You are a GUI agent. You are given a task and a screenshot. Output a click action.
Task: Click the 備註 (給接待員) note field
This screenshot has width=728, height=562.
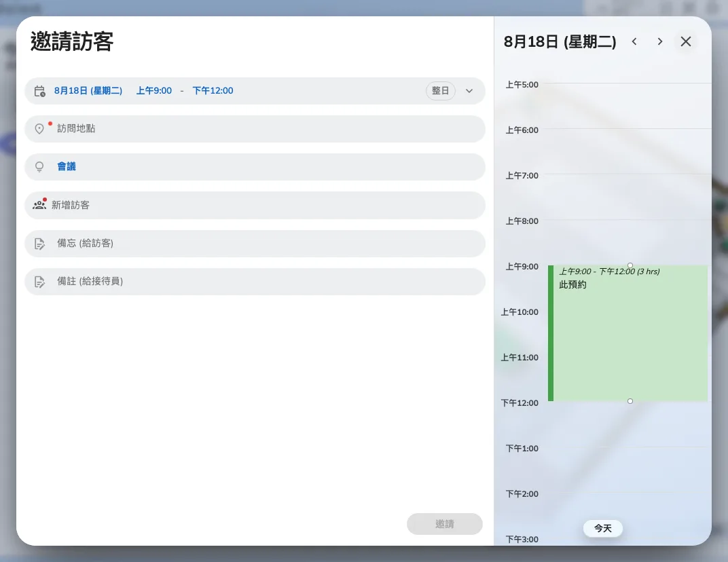(x=255, y=281)
